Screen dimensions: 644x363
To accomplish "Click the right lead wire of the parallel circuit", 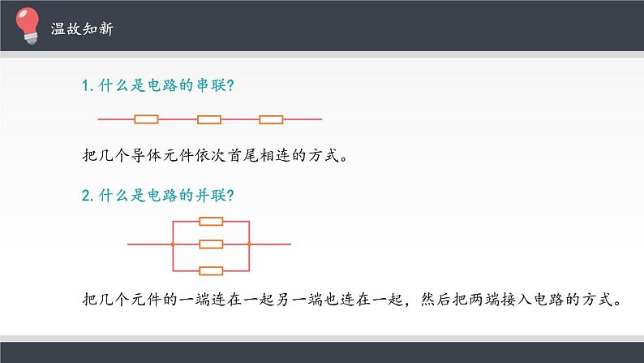I will [271, 244].
